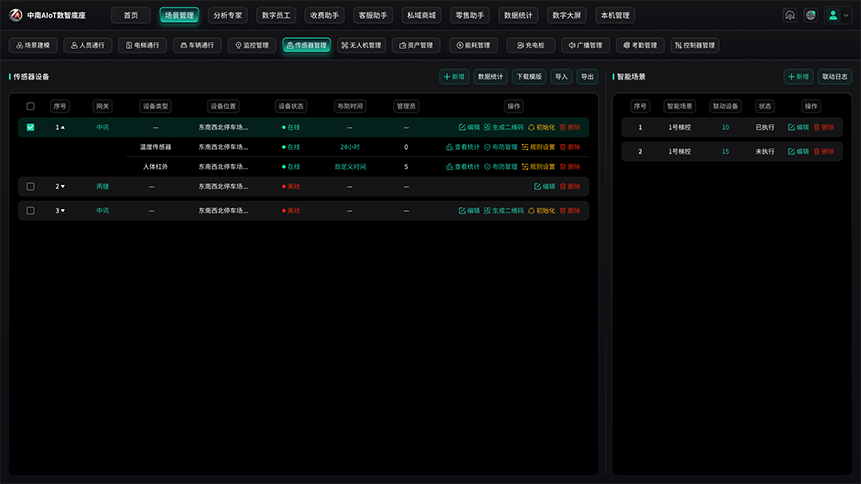Collapse row 1 with the up arrow
This screenshot has width=861, height=484.
coord(63,127)
